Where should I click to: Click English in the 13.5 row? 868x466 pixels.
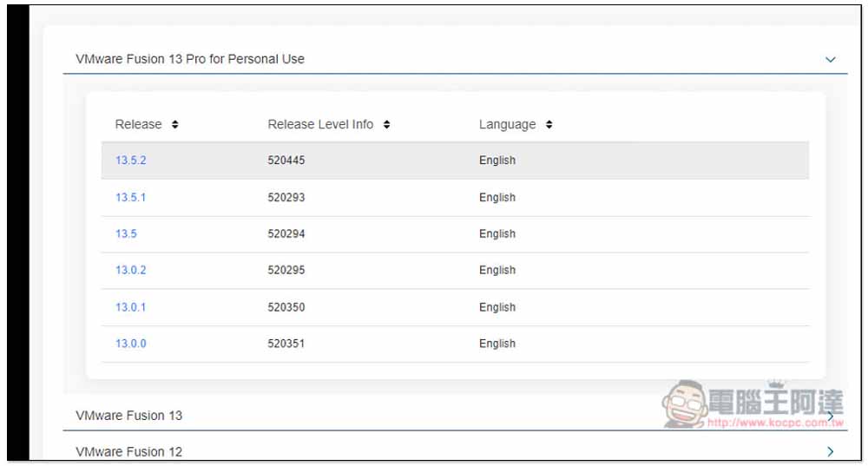[x=497, y=234]
